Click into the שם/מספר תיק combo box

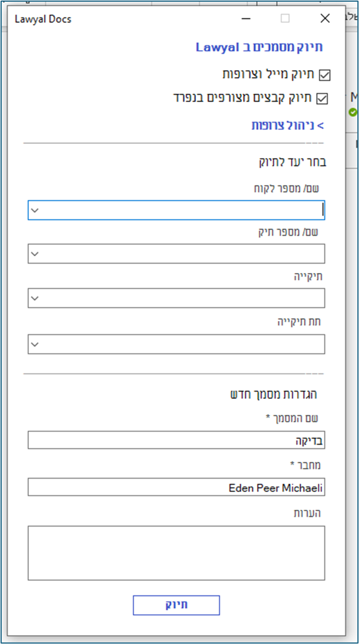184,254
